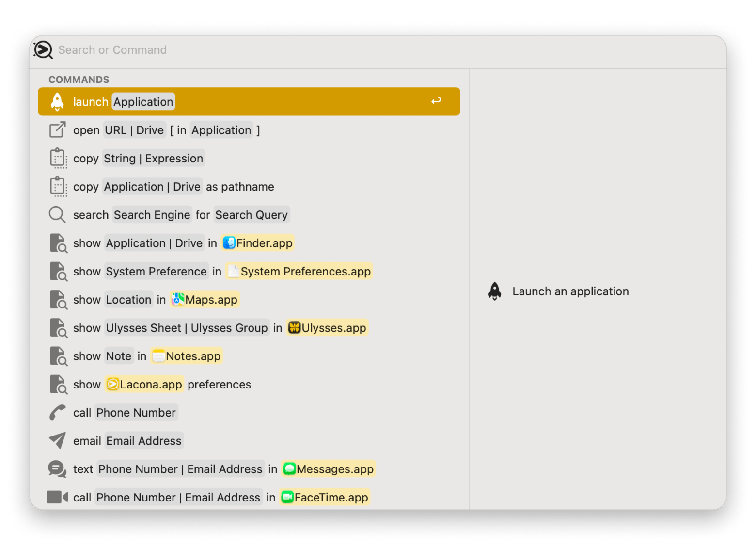Click the phone handset icon
This screenshot has width=756, height=549.
pos(57,413)
